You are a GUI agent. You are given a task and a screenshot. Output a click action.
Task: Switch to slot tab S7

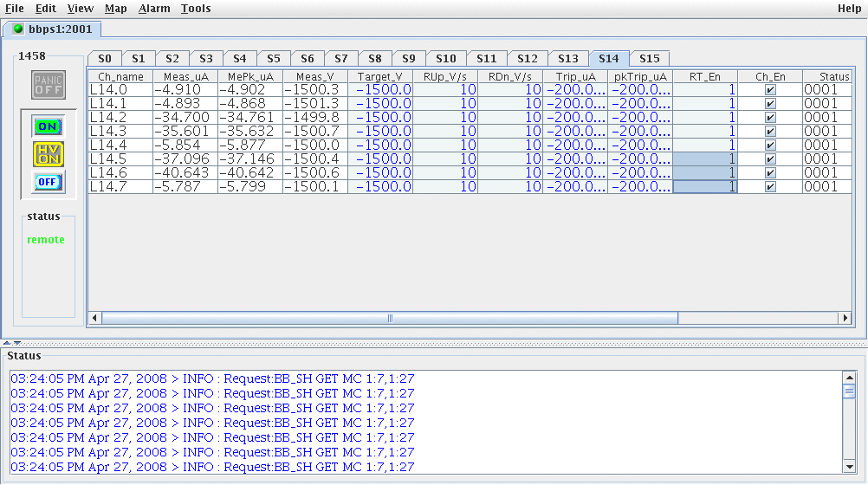(x=341, y=59)
